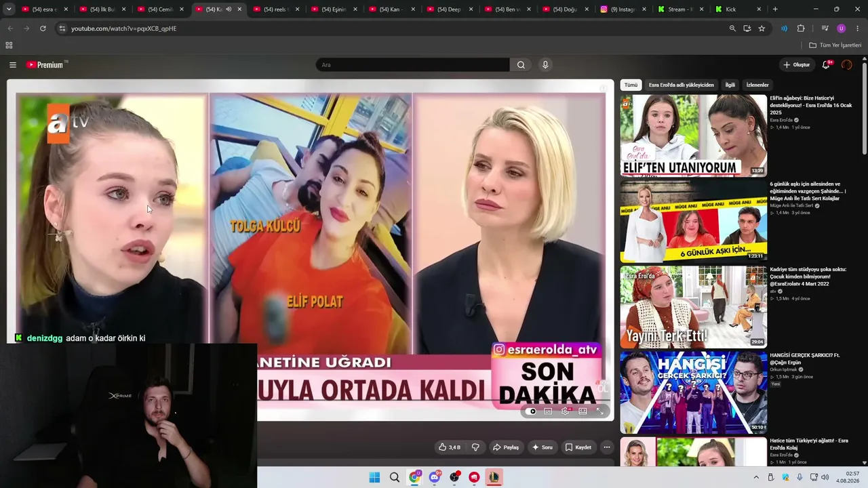Go back using the browser back arrow

10,28
